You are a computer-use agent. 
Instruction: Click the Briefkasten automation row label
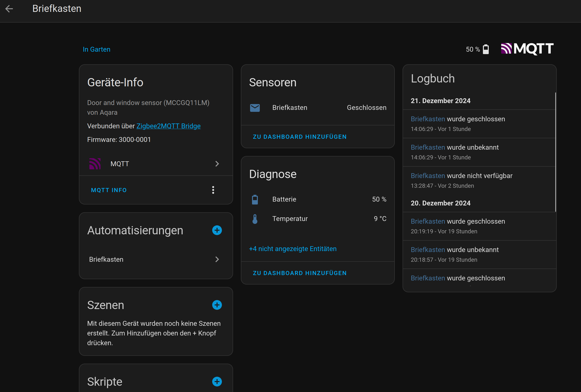tap(106, 260)
